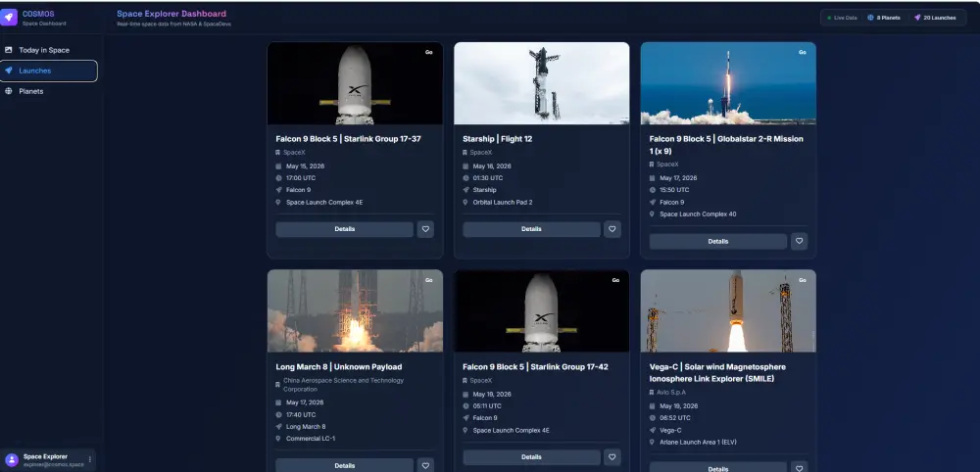Click the 8 Planets badge
The height and width of the screenshot is (472, 980).
click(884, 18)
